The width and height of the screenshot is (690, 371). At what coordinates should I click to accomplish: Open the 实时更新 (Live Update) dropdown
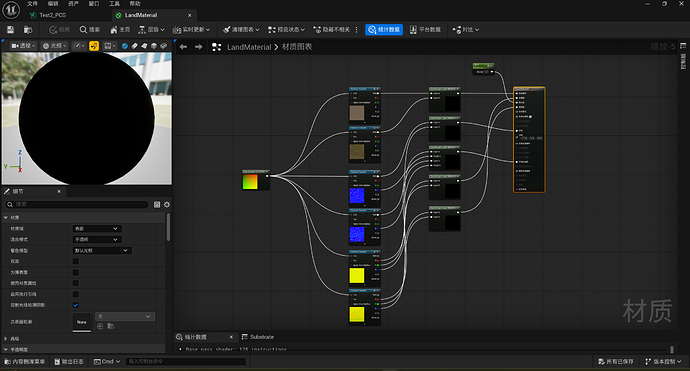coord(191,29)
